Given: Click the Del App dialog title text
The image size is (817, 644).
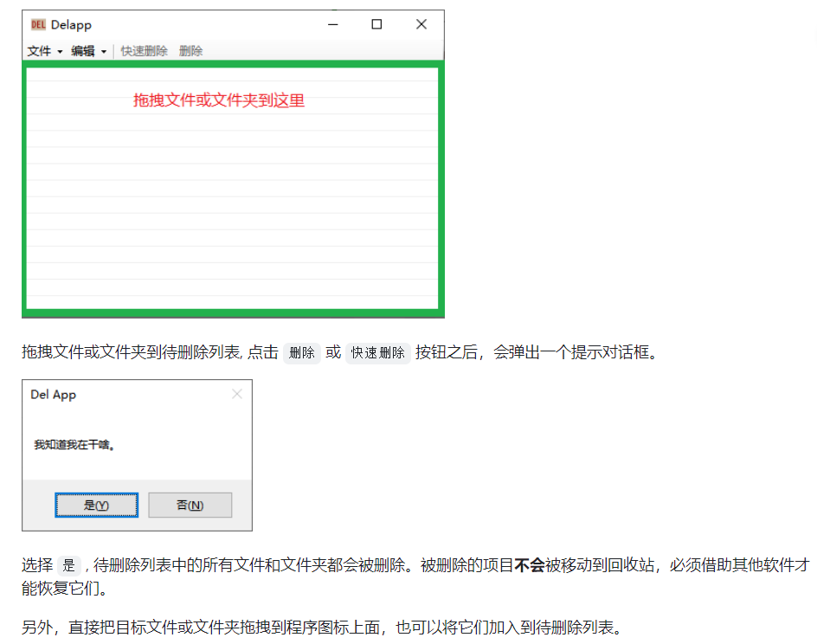Looking at the screenshot, I should [x=53, y=395].
